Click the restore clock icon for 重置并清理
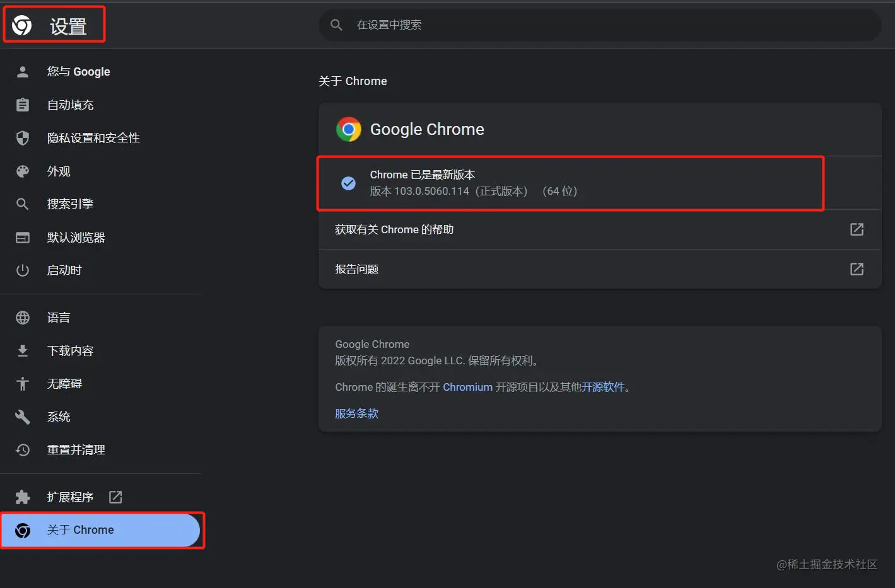 23,450
